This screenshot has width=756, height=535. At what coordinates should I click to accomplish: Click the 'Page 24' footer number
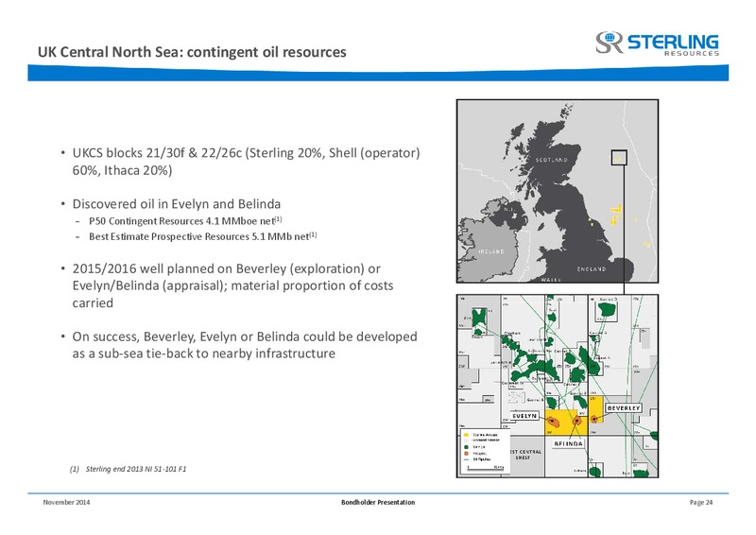701,502
